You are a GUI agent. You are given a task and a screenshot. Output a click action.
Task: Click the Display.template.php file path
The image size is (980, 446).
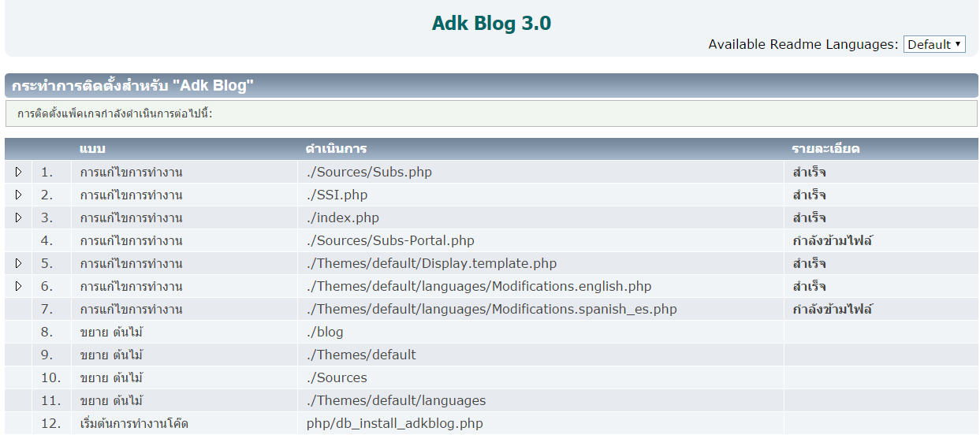click(431, 263)
